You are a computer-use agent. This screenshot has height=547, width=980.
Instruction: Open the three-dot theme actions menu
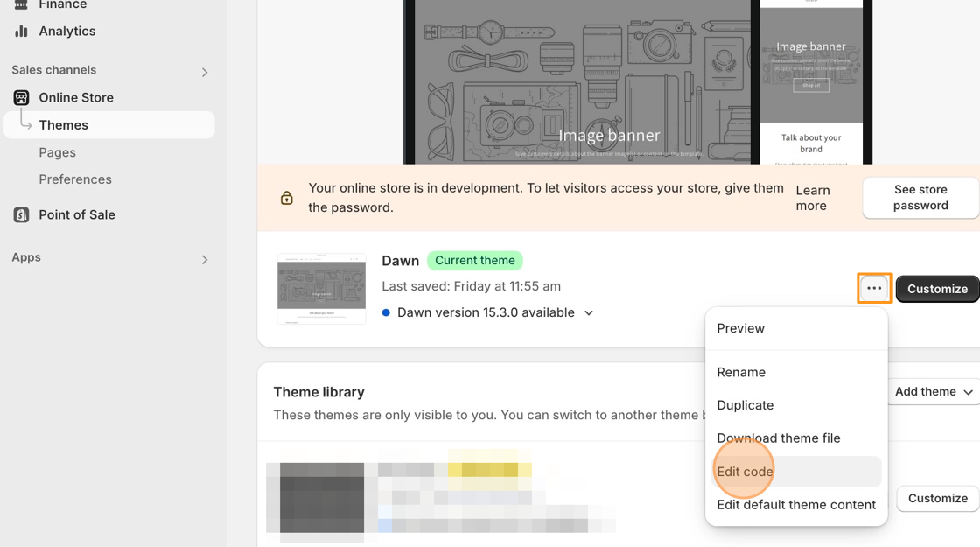(x=874, y=288)
